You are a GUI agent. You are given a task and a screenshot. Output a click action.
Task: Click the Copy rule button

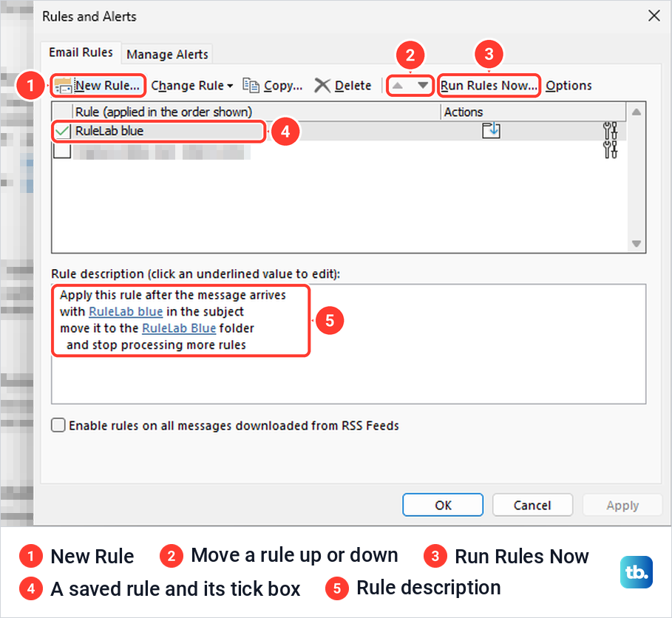tap(273, 85)
